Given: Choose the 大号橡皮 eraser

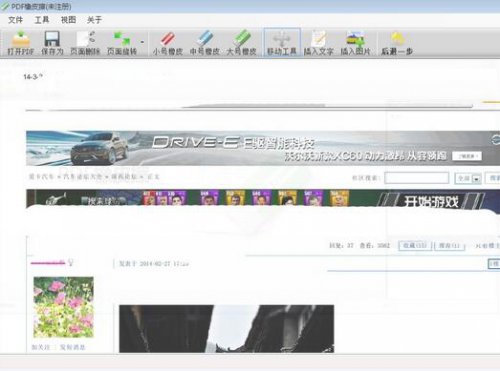Looking at the screenshot, I should 242,43.
